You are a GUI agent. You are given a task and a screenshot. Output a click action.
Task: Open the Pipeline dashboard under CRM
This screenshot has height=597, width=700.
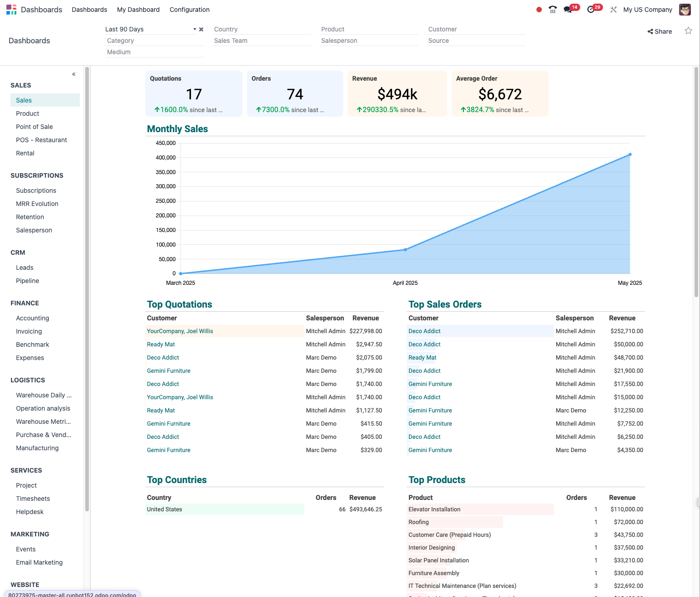tap(45, 281)
